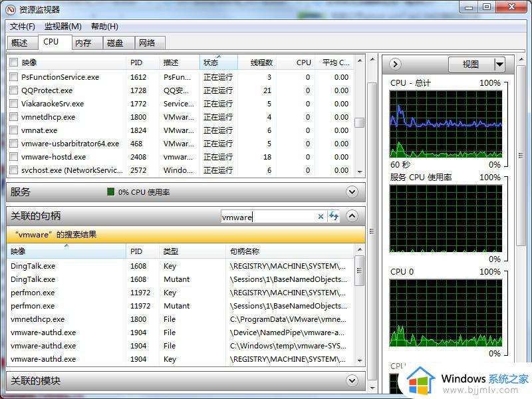The image size is (532, 399).
Task: Select the perfmon.exe Mutant handle row
Action: pyautogui.click(x=180, y=306)
